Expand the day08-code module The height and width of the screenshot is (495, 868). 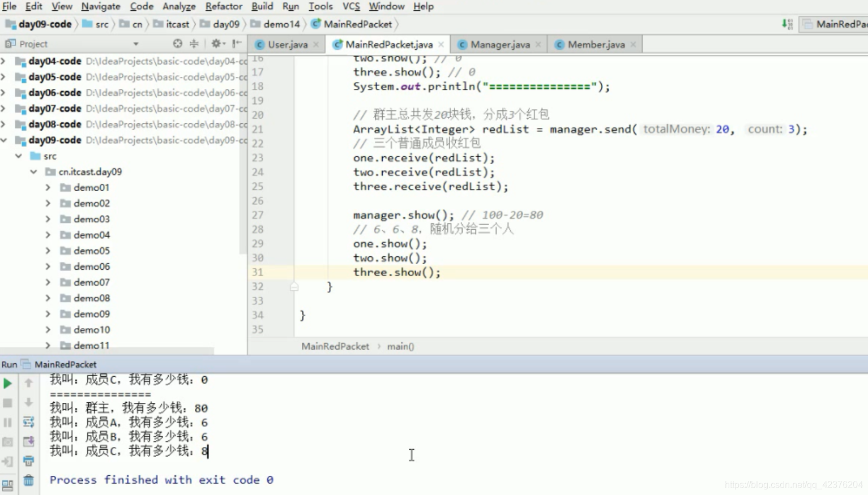(x=4, y=124)
